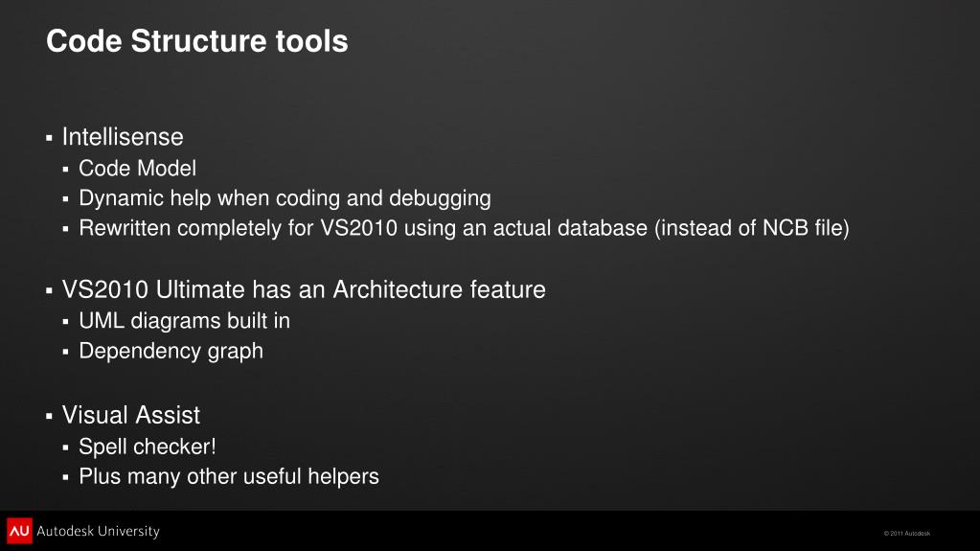The height and width of the screenshot is (551, 980).
Task: Select the Code Structure tools title
Action: 197,41
